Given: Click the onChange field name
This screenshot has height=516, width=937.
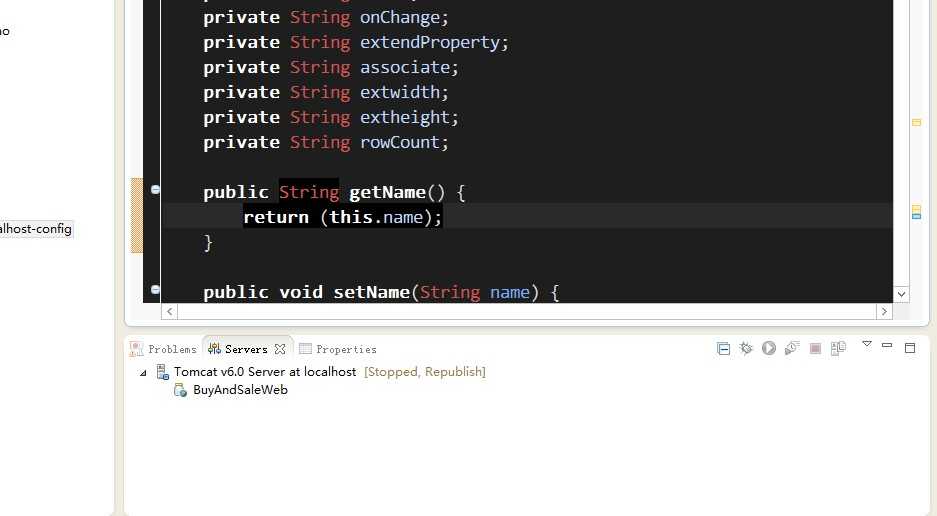Looking at the screenshot, I should (400, 17).
